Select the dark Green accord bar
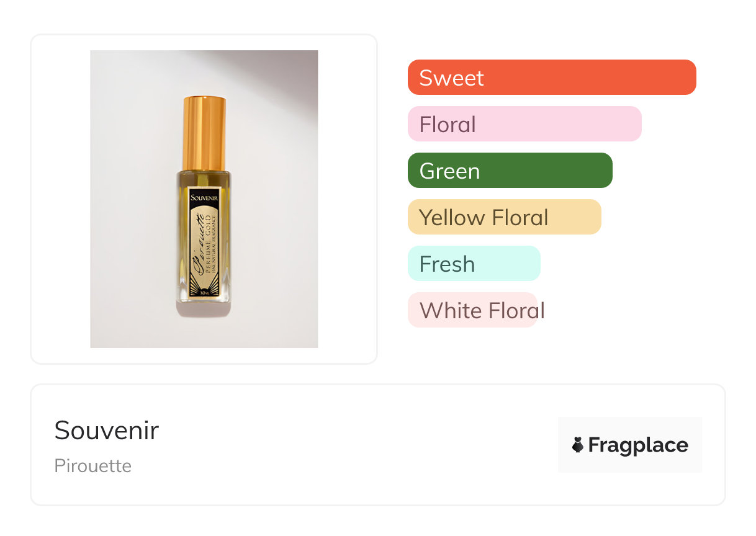This screenshot has height=536, width=756. click(510, 171)
